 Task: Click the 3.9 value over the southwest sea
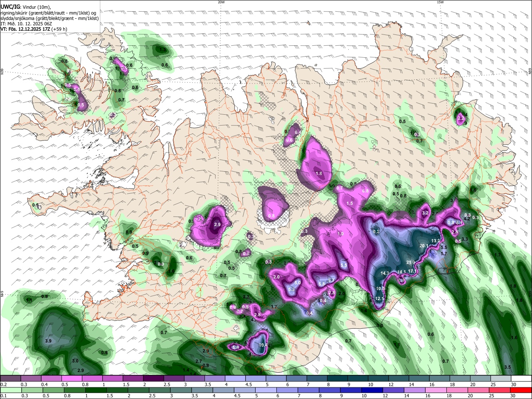click(48, 341)
